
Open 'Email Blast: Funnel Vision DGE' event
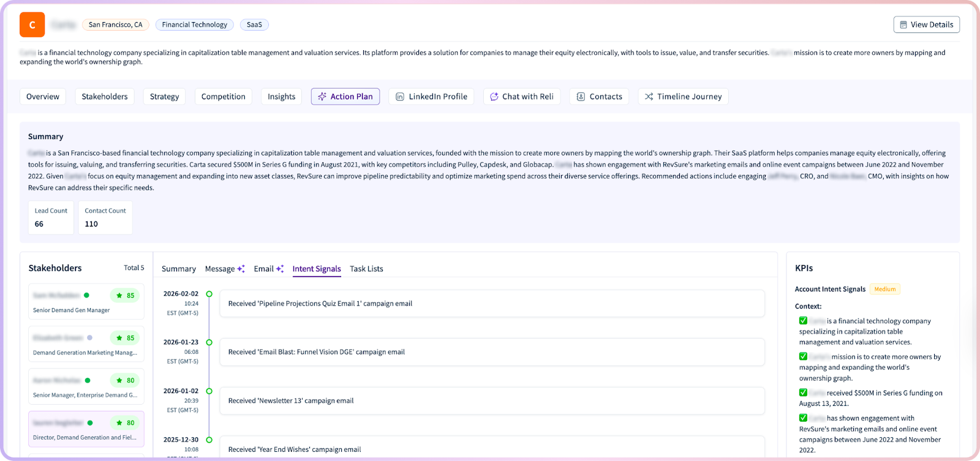(x=492, y=352)
